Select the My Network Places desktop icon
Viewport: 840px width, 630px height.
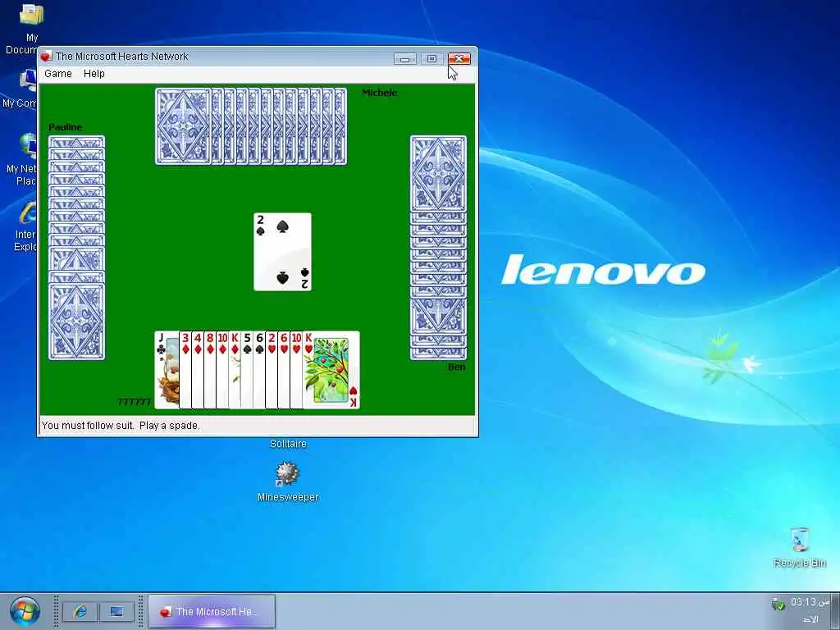[x=24, y=160]
